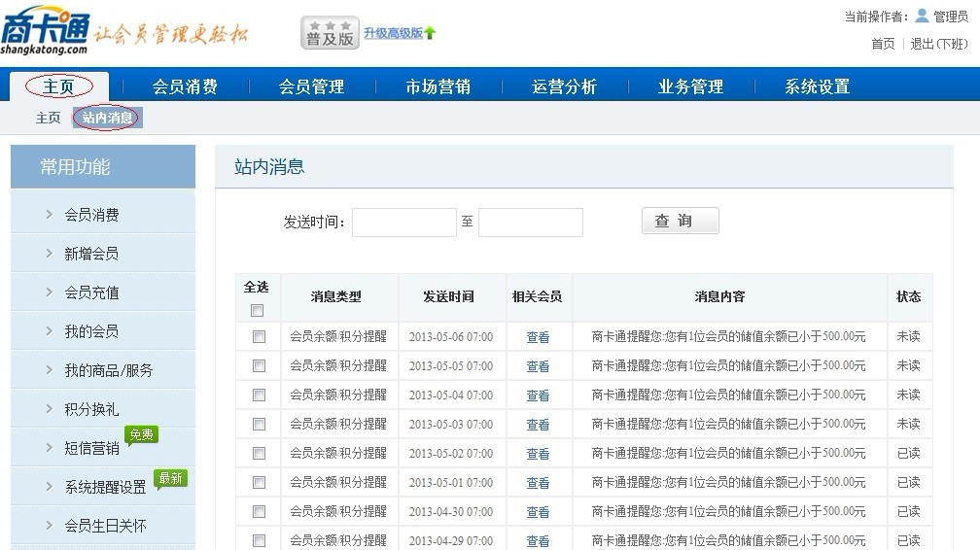980x550 pixels.
Task: Click the end date input field
Action: click(x=530, y=223)
